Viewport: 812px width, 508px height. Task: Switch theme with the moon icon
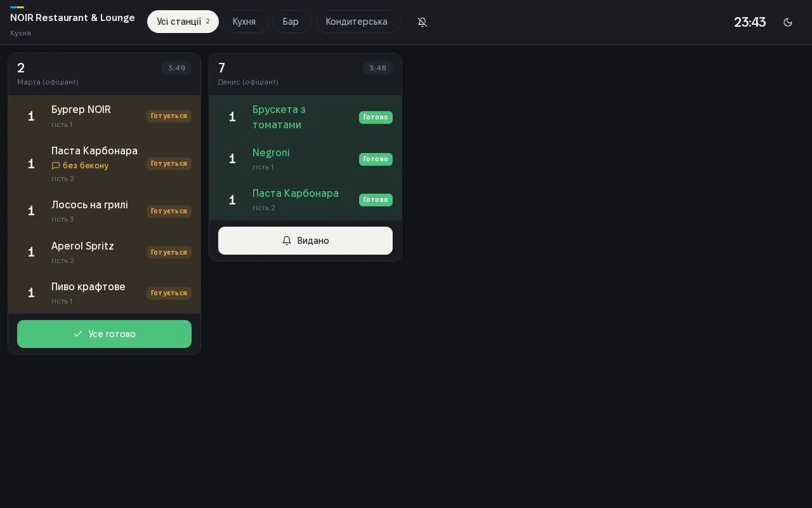tap(788, 22)
